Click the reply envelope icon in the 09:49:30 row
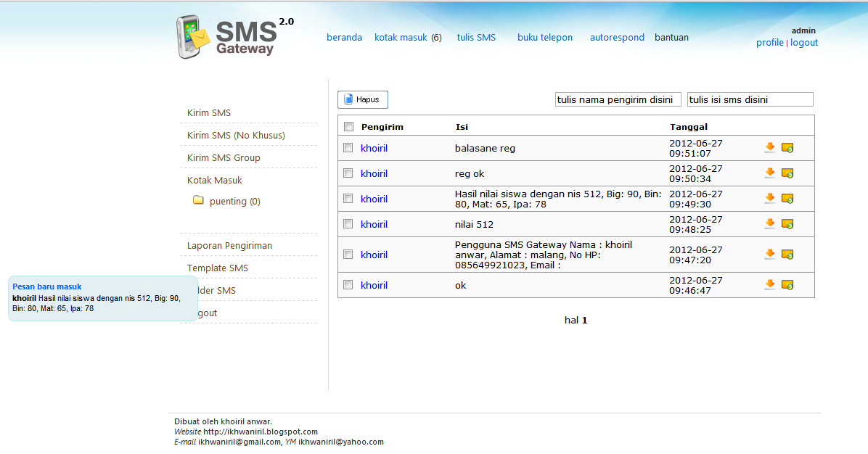 (x=787, y=199)
